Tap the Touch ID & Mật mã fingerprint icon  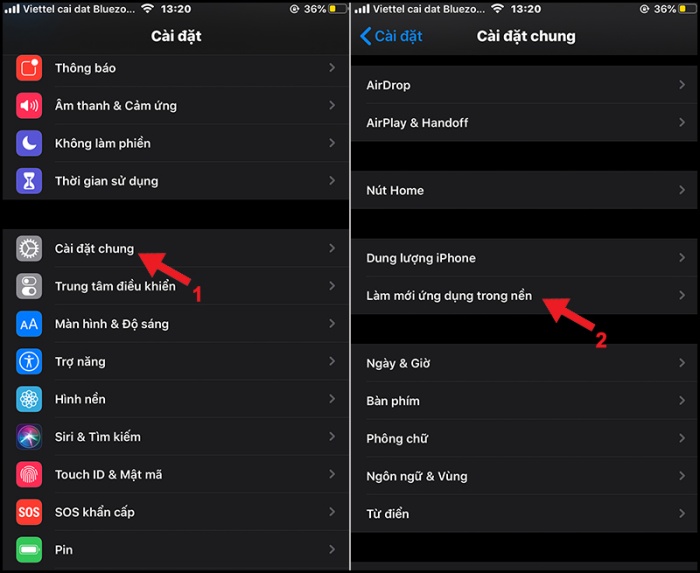point(29,474)
